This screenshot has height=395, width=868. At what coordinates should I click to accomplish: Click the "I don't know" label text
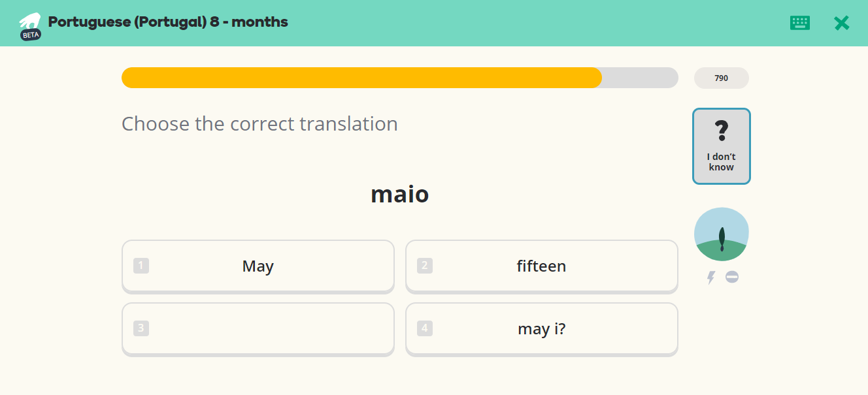(722, 162)
